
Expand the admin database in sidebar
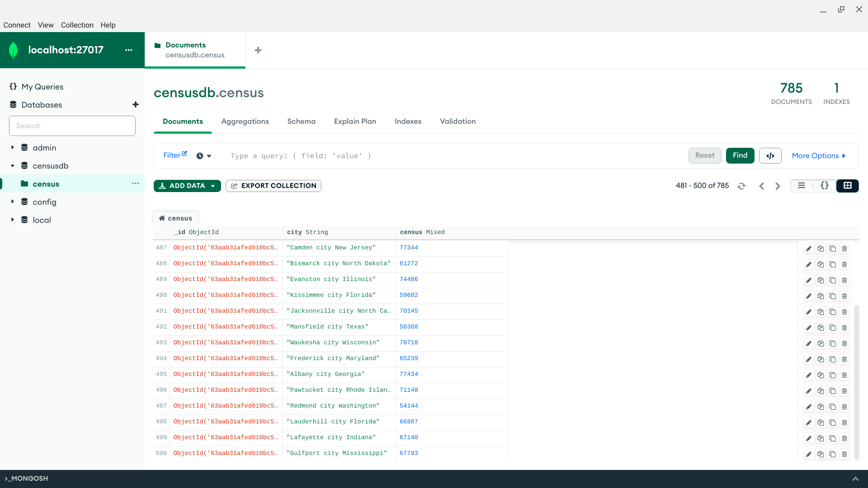coord(13,147)
